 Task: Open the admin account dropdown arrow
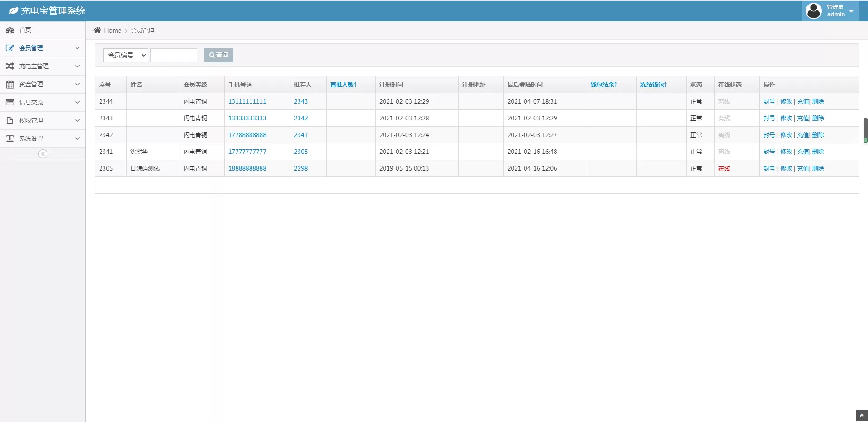pyautogui.click(x=851, y=11)
